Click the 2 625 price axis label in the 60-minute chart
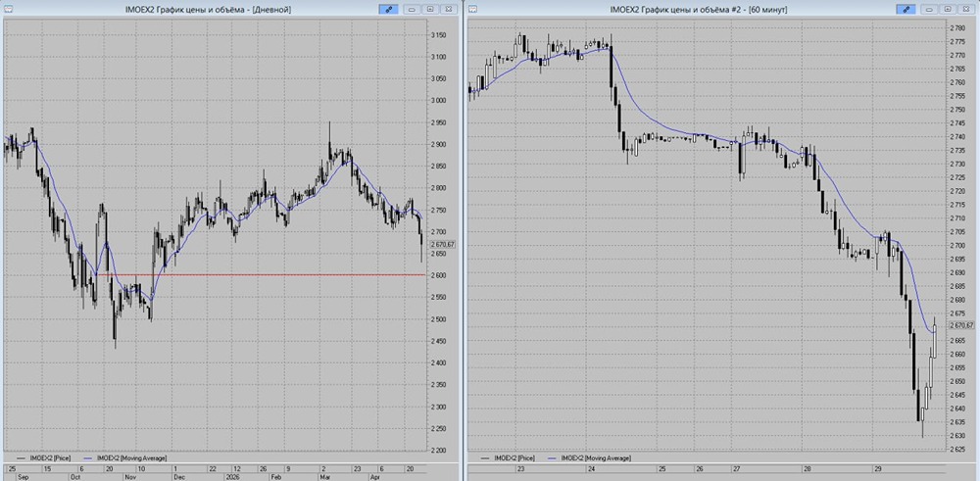The width and height of the screenshot is (980, 481). tap(958, 449)
